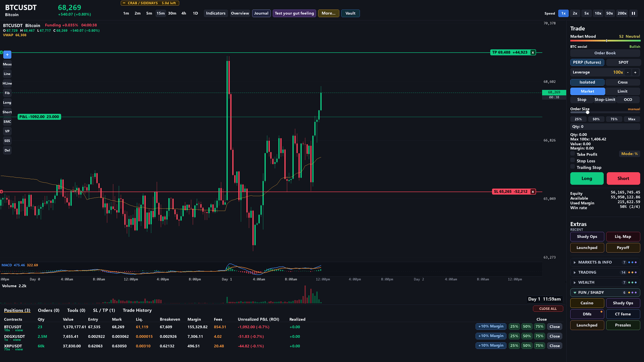Select Market order type

(587, 91)
